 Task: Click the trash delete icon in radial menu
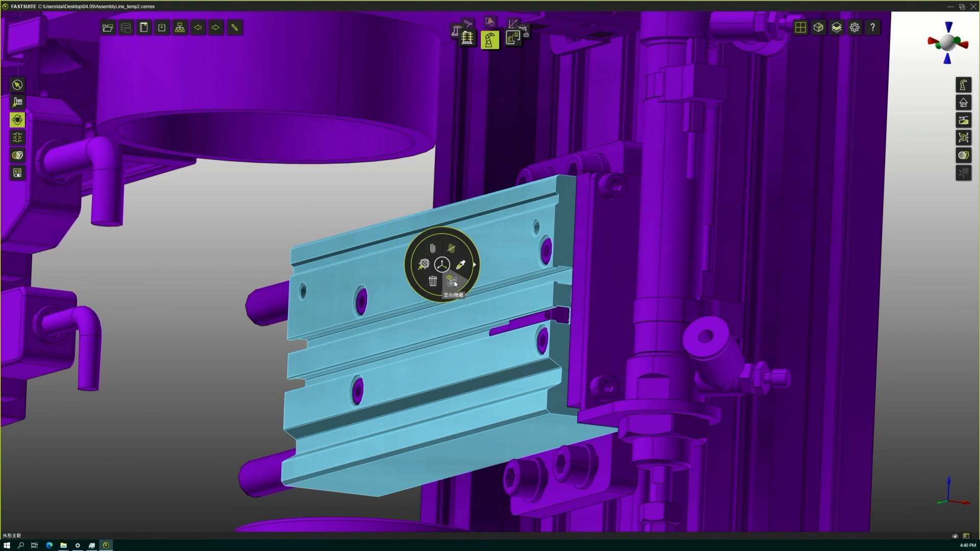(x=433, y=281)
